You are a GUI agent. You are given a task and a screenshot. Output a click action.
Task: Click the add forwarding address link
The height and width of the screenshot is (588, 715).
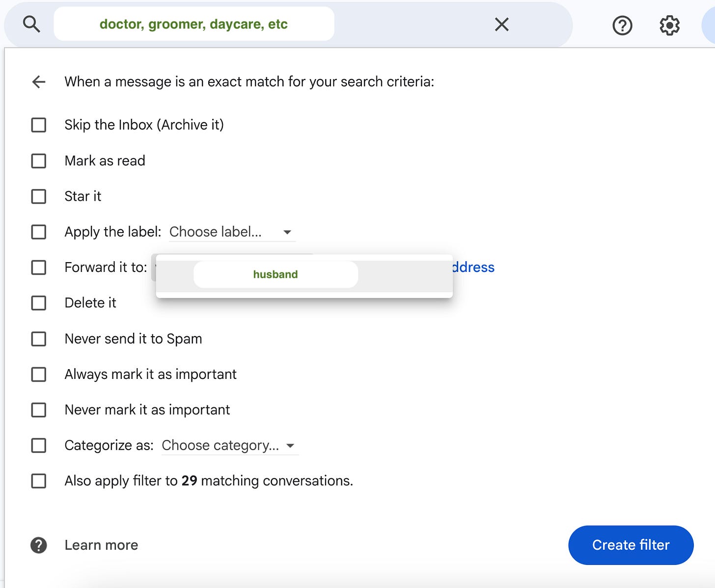(473, 267)
